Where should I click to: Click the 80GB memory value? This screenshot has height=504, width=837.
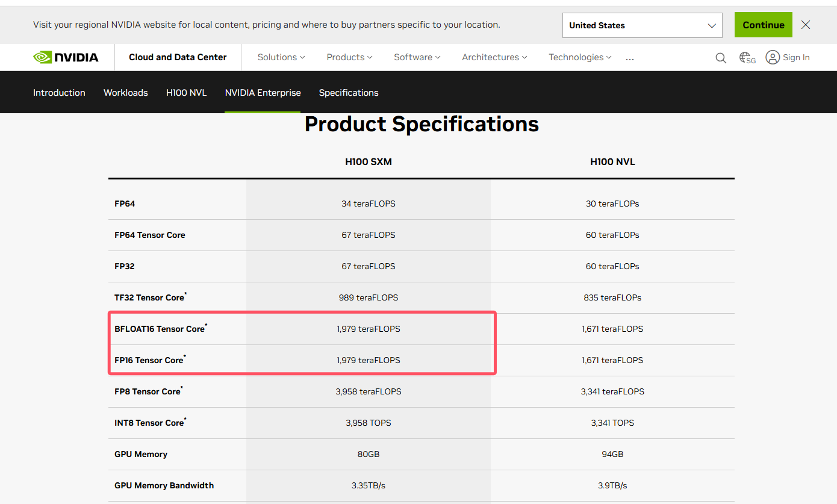tap(369, 454)
